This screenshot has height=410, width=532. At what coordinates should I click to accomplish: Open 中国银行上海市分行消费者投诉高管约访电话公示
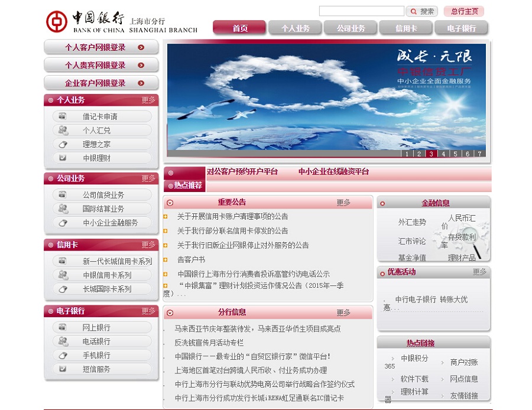tap(254, 274)
